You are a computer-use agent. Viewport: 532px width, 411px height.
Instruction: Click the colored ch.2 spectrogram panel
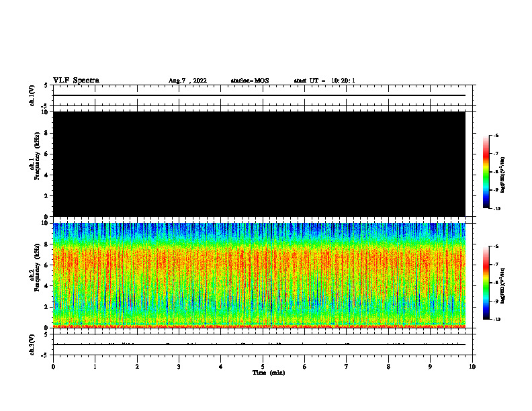(x=259, y=275)
